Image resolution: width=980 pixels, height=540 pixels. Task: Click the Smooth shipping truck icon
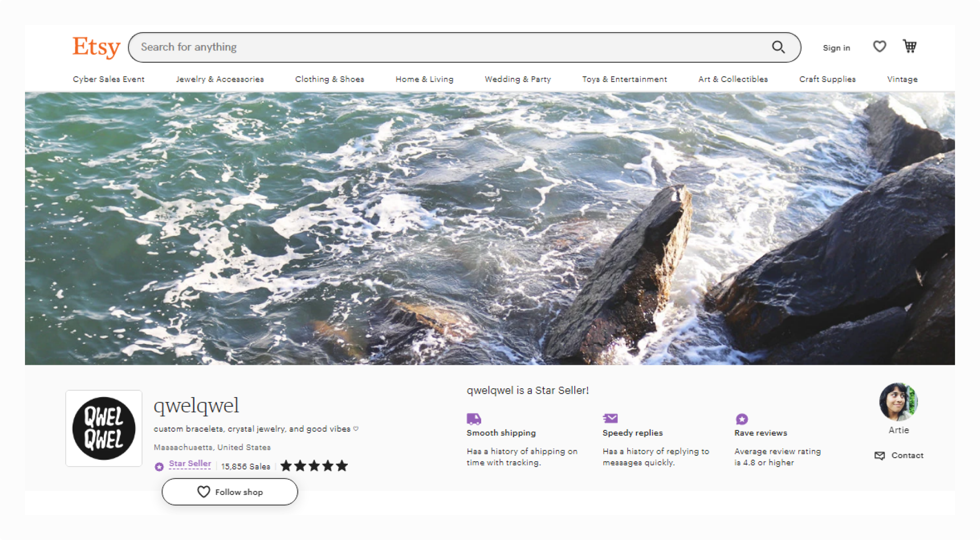coord(474,419)
